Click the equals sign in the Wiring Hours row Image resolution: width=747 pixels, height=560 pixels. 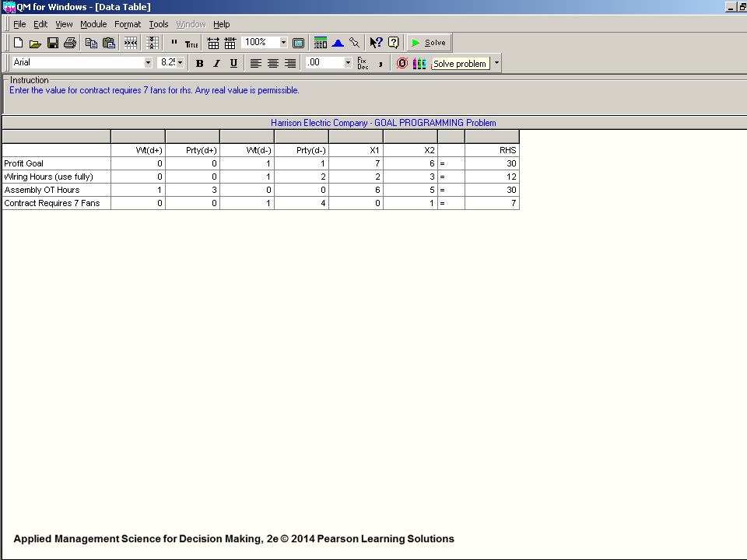pos(451,177)
